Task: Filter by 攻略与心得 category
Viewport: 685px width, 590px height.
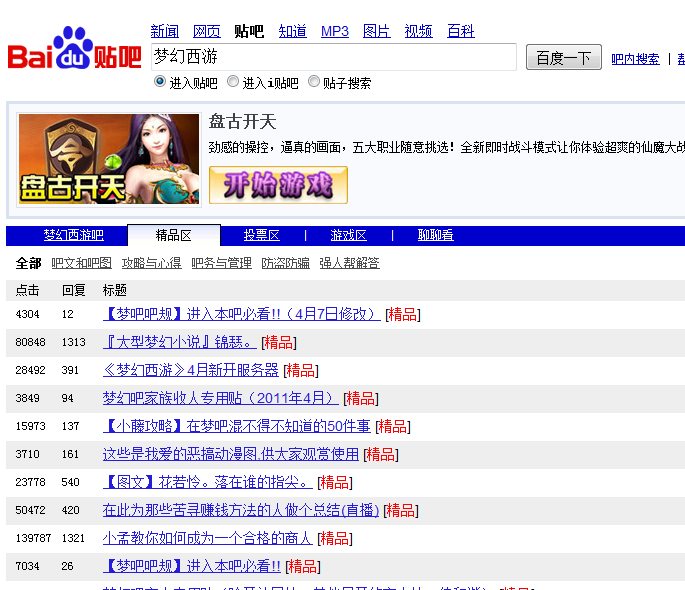Action: click(x=151, y=263)
